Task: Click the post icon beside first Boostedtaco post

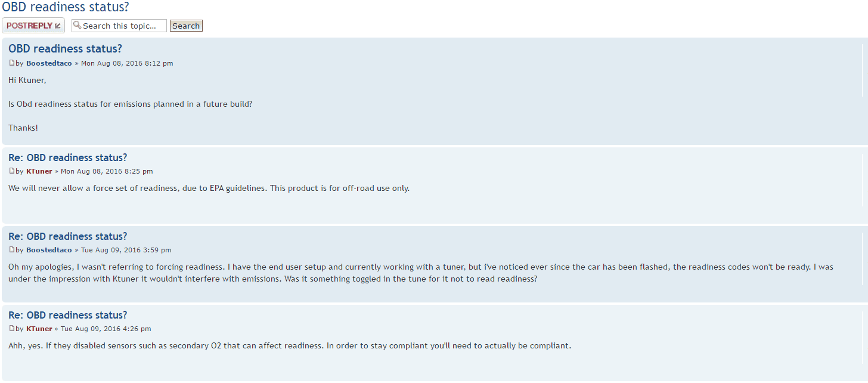Action: pyautogui.click(x=11, y=63)
